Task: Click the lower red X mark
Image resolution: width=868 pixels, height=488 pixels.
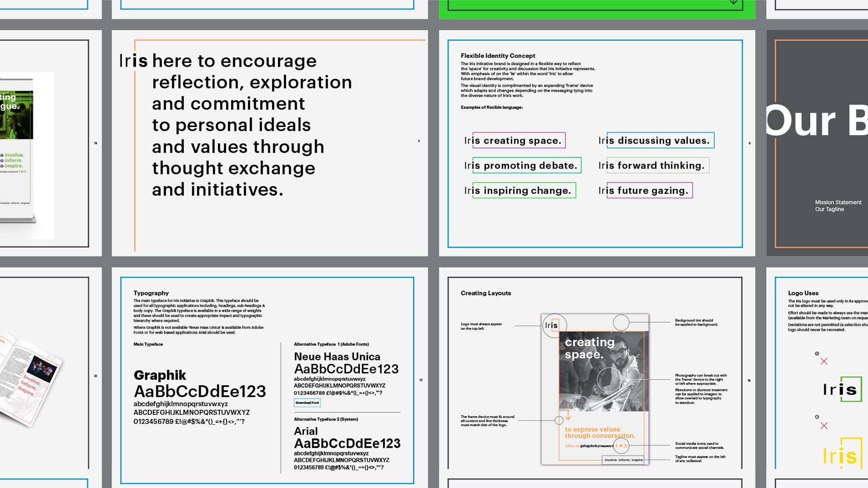Action: pos(824,426)
